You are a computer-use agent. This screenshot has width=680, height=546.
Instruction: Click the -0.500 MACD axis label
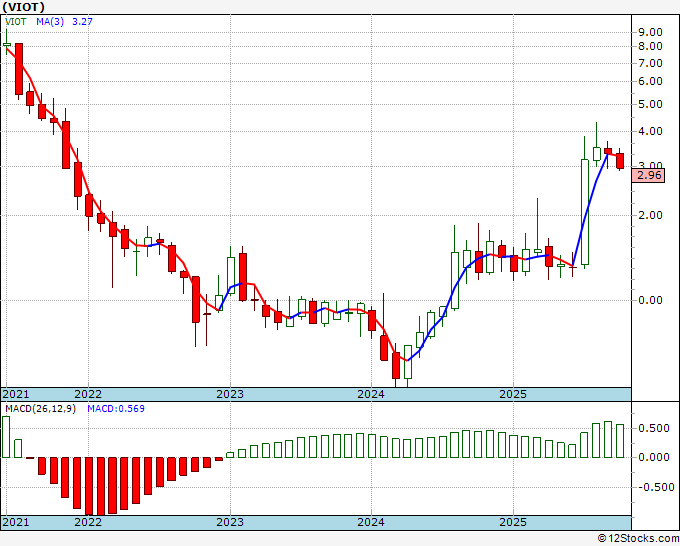tap(655, 487)
